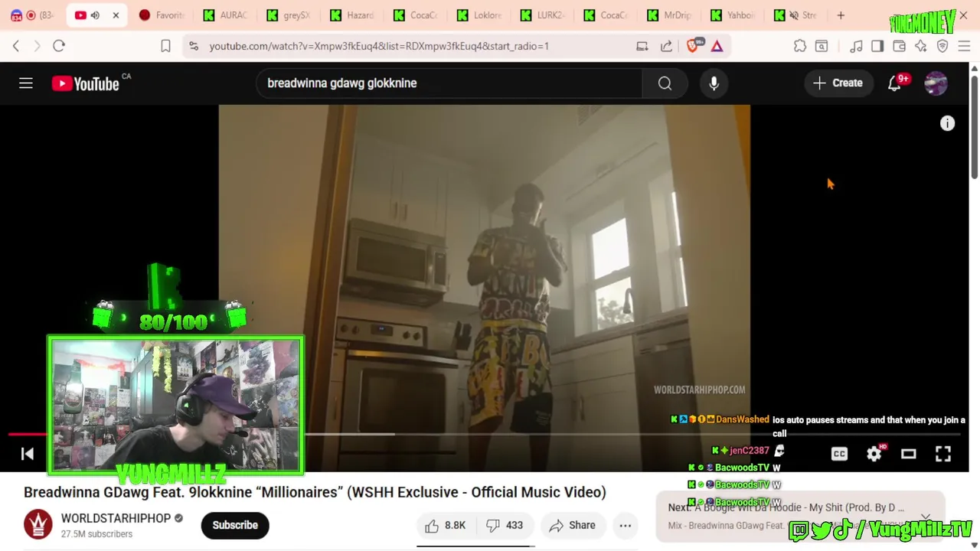
Task: Open the more actions three-dot menu
Action: 625,525
